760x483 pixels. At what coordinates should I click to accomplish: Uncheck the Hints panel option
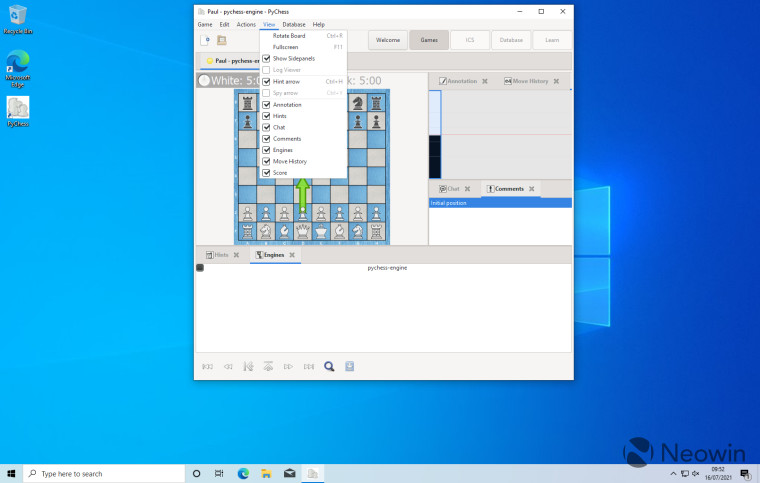(x=266, y=116)
